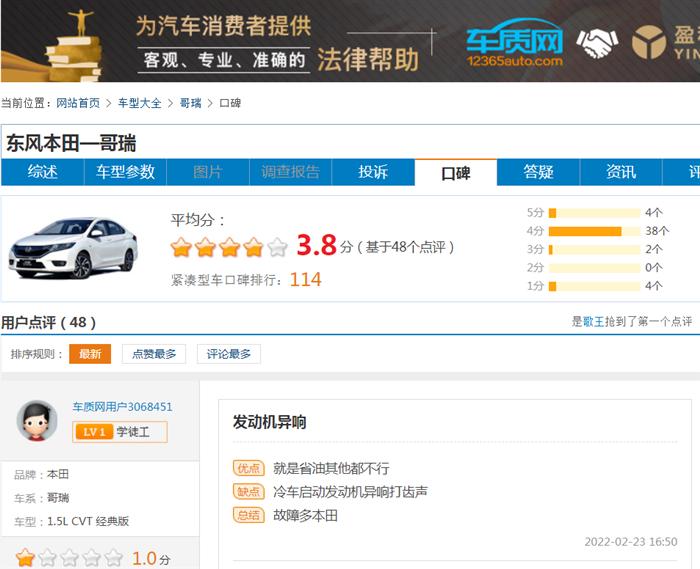Click the 哥瑞 breadcrumb link

(x=191, y=103)
